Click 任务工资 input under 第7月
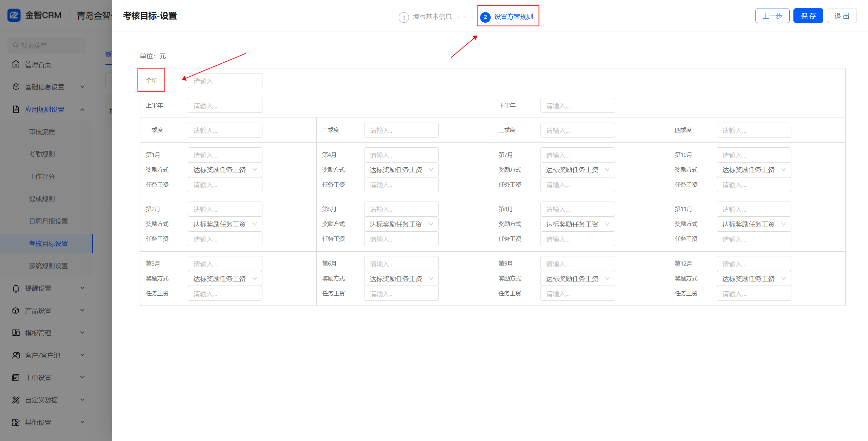Image resolution: width=868 pixels, height=441 pixels. (578, 185)
